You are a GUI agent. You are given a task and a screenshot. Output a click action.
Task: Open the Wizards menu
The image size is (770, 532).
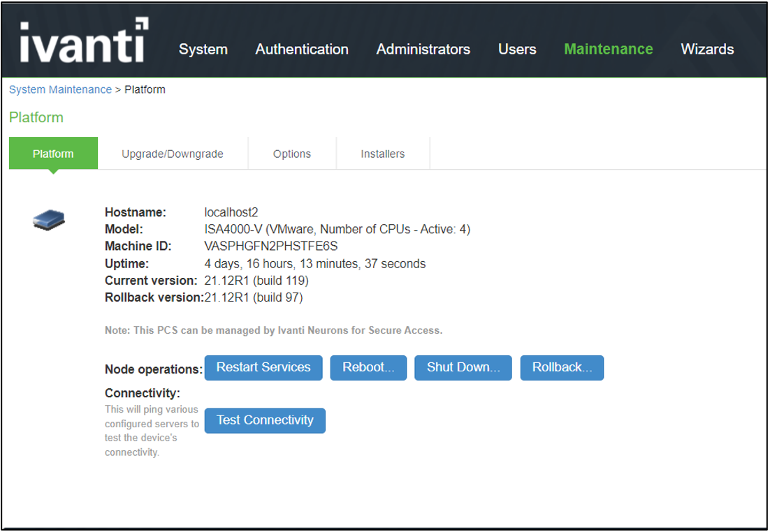pos(707,50)
